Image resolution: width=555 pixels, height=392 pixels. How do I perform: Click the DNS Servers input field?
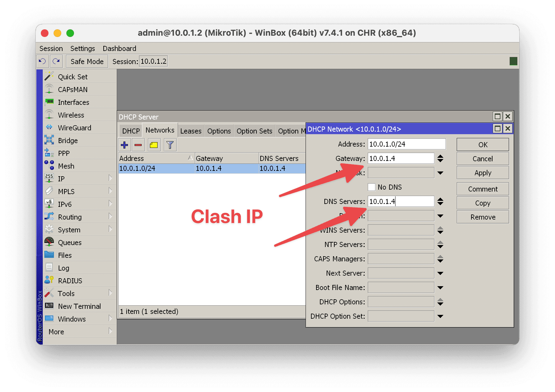coord(400,201)
